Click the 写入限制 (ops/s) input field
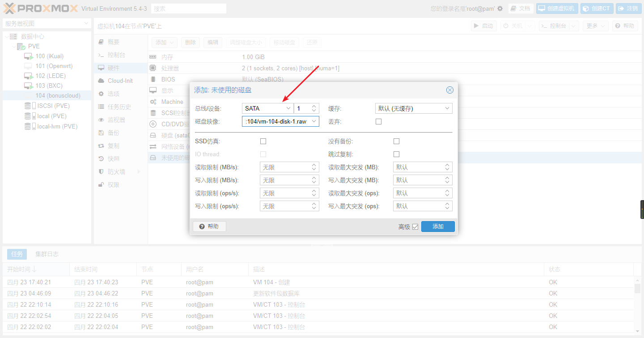644x338 pixels. pyautogui.click(x=289, y=206)
